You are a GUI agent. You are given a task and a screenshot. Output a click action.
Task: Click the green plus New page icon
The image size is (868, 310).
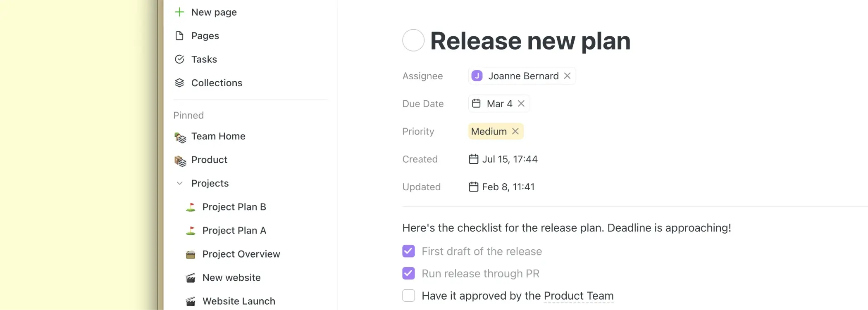point(179,12)
